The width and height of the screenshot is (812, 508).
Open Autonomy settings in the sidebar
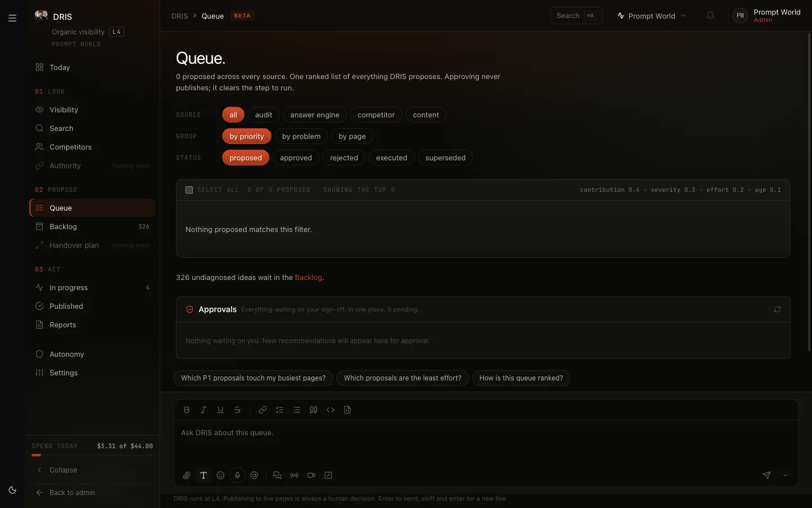tap(92, 354)
